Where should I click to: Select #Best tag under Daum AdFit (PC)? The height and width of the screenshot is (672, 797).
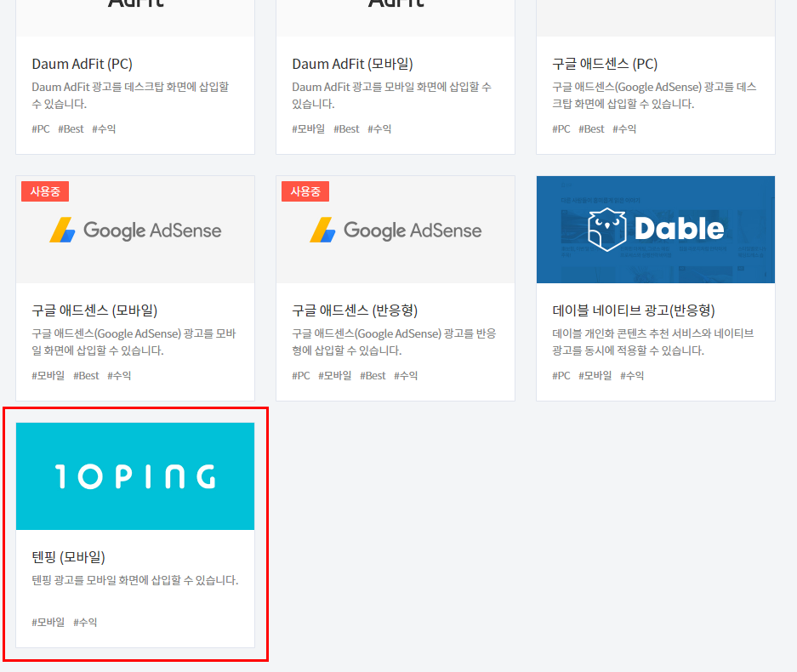click(x=71, y=129)
